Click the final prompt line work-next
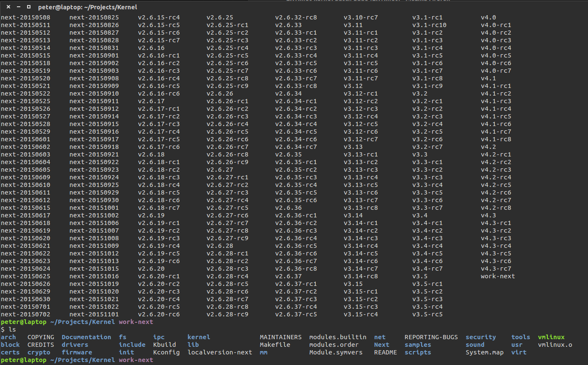 click(x=136, y=360)
